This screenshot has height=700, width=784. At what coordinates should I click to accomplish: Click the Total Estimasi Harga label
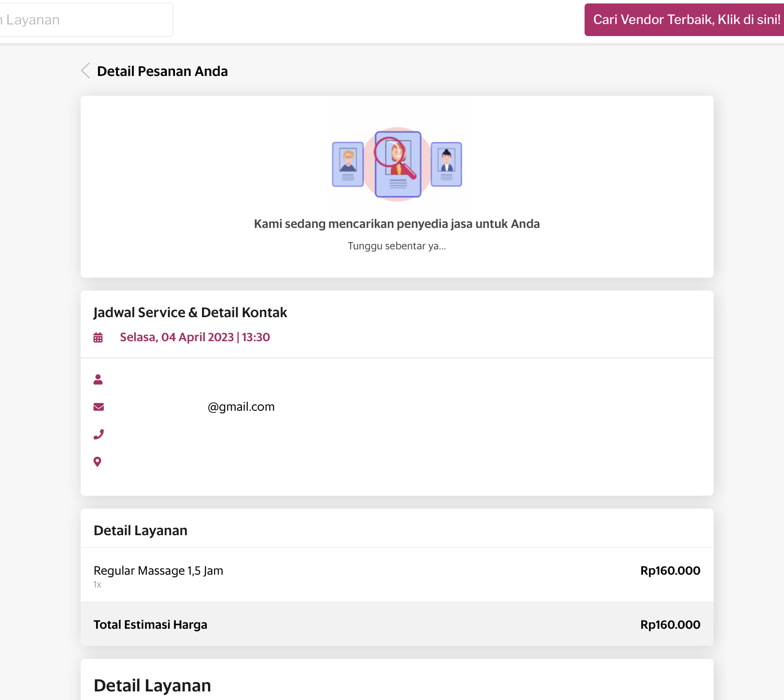click(151, 624)
